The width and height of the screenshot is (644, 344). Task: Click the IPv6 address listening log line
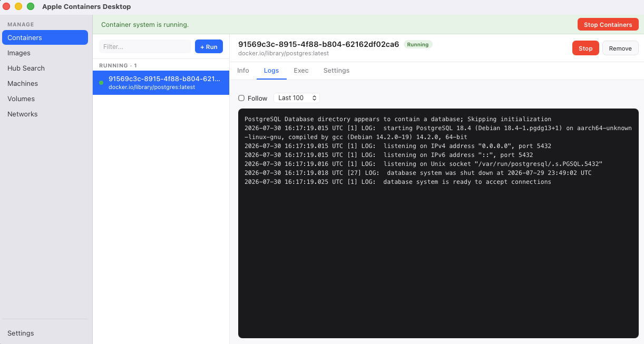click(x=388, y=155)
